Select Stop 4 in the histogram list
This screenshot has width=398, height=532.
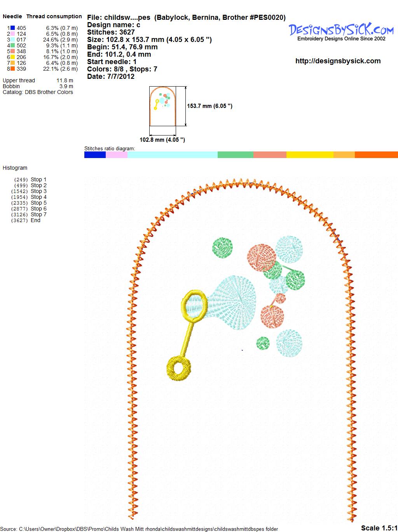pyautogui.click(x=38, y=197)
